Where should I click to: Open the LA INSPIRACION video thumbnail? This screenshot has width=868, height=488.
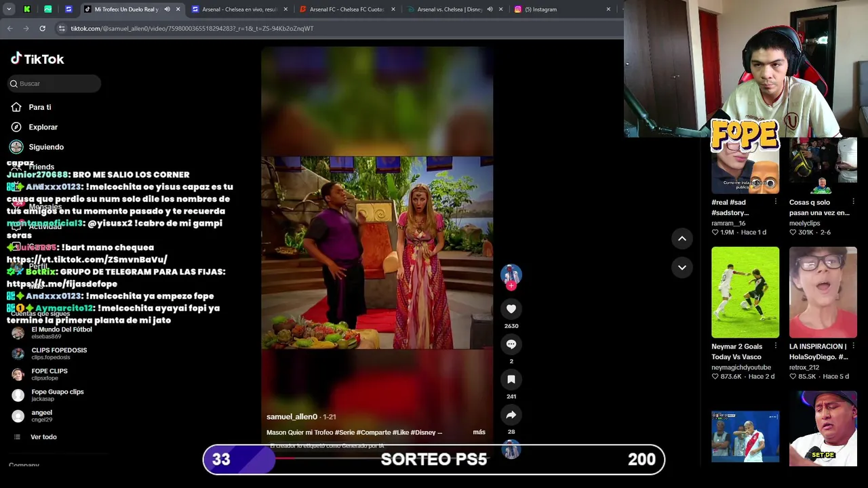823,292
